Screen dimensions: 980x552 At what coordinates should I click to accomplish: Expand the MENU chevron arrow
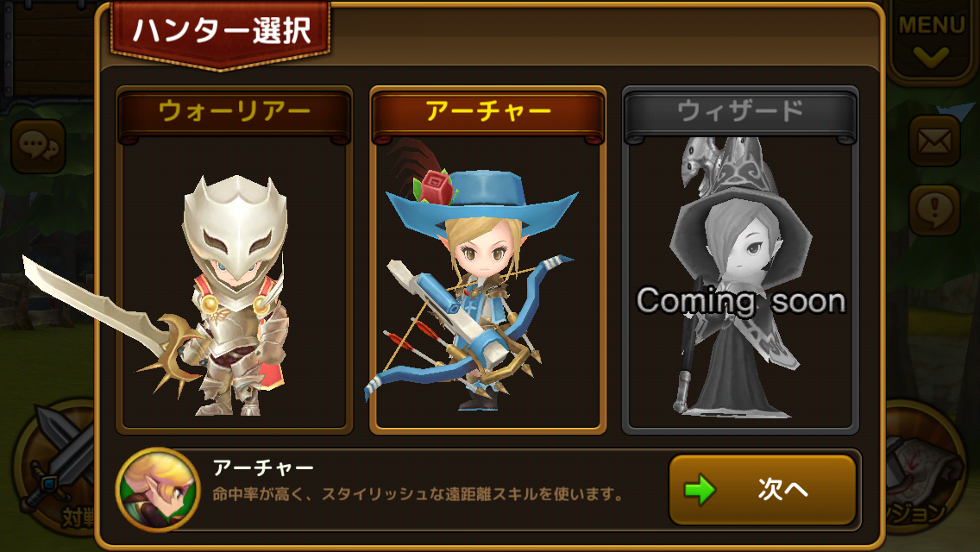(x=931, y=58)
